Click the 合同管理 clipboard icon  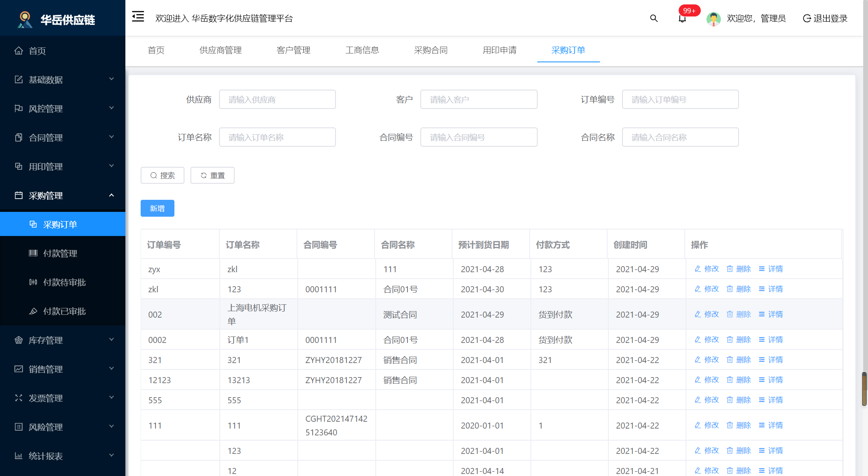tap(18, 137)
